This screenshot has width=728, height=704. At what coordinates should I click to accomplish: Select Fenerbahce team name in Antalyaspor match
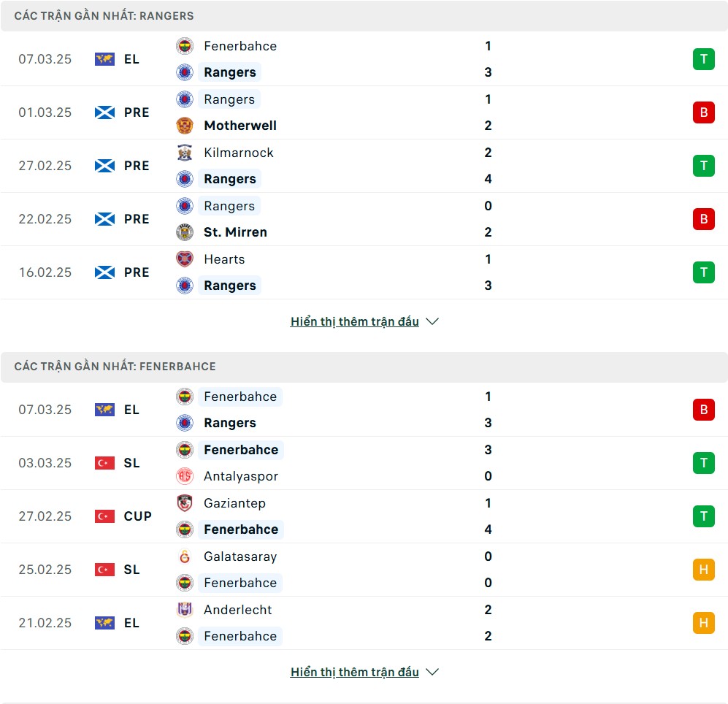[x=241, y=450]
